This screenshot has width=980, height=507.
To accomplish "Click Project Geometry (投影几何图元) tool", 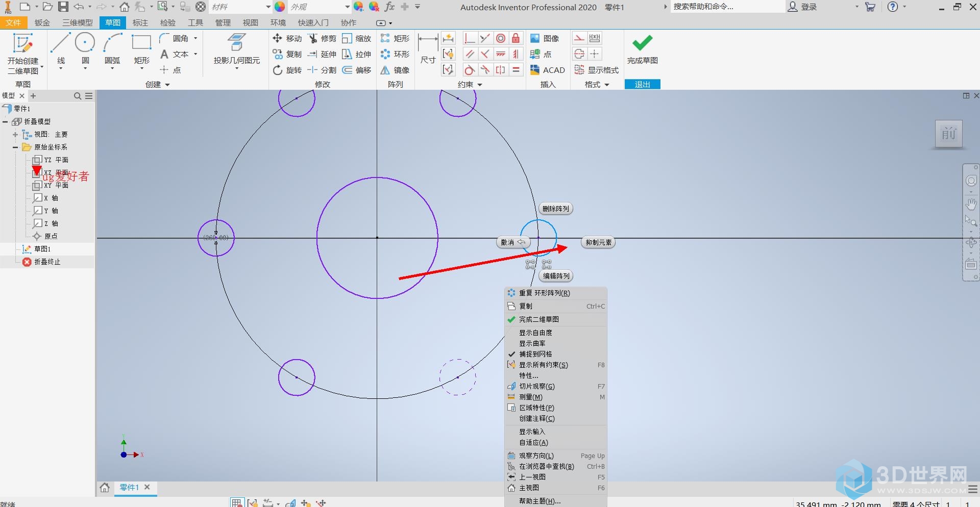I will click(236, 51).
